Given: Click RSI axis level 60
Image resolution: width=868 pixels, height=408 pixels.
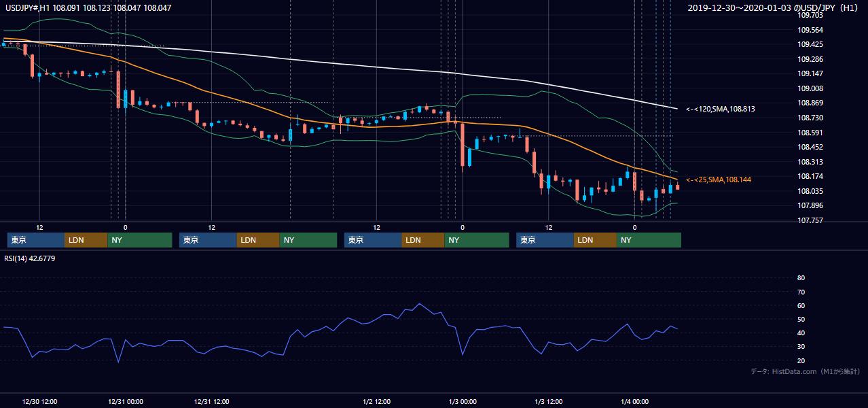Looking at the screenshot, I should tap(801, 305).
